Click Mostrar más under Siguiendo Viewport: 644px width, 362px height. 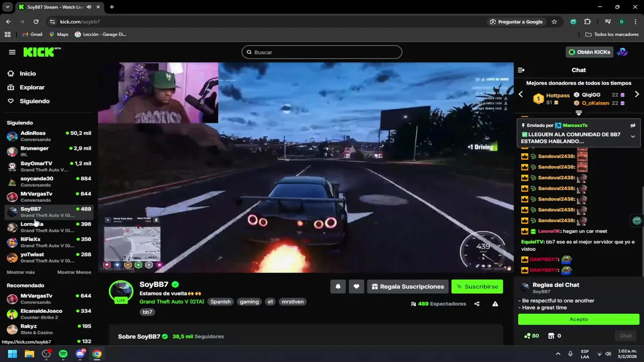click(x=21, y=273)
